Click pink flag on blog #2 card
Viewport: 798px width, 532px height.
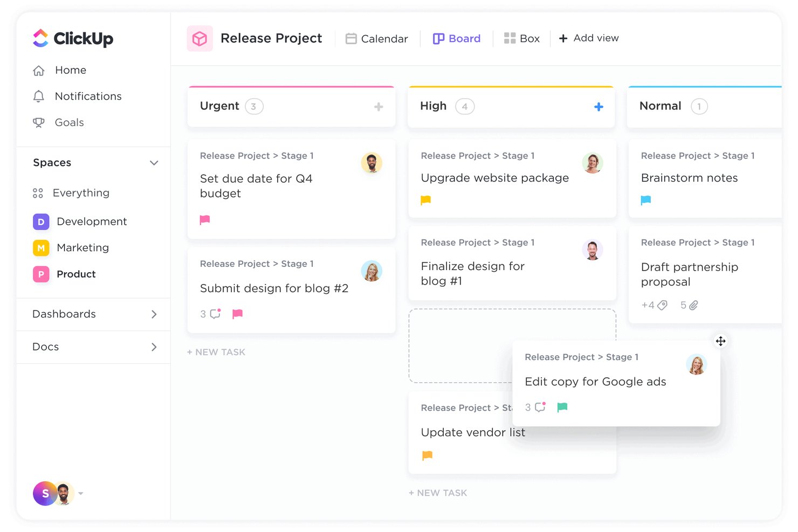click(x=237, y=314)
